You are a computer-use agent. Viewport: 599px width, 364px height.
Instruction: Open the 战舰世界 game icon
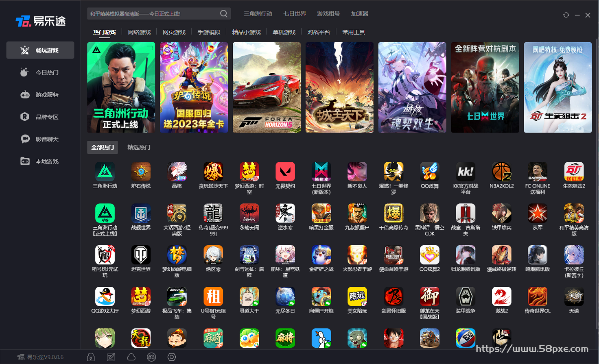(141, 213)
